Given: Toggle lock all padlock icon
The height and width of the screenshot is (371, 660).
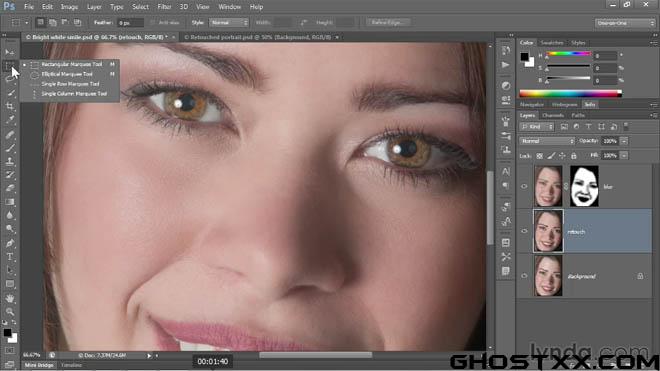Looking at the screenshot, I should pyautogui.click(x=573, y=156).
